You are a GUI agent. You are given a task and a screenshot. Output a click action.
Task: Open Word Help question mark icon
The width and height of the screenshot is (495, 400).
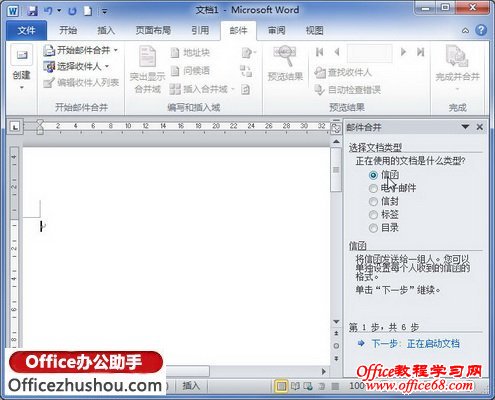pos(481,30)
